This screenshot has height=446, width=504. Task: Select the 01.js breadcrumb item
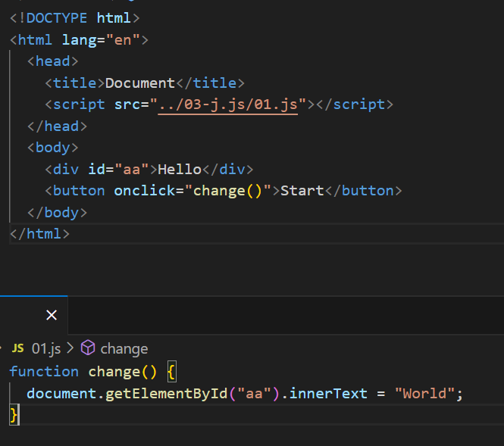click(45, 348)
